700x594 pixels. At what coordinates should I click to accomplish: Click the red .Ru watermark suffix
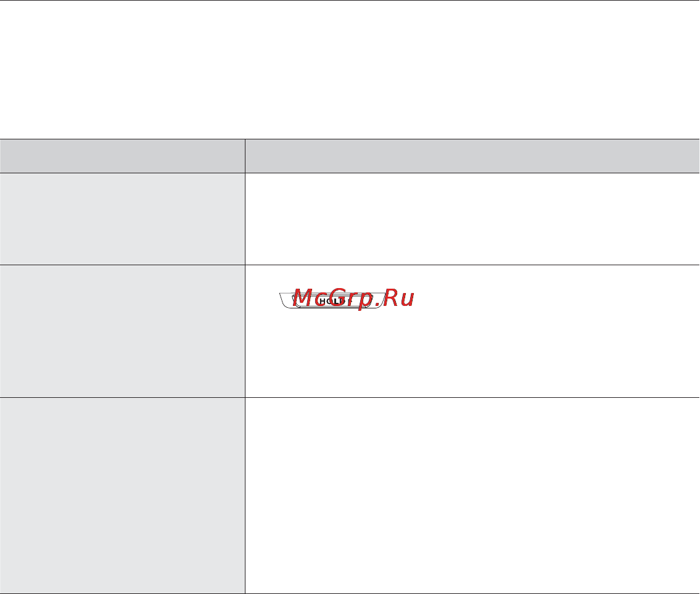point(395,299)
